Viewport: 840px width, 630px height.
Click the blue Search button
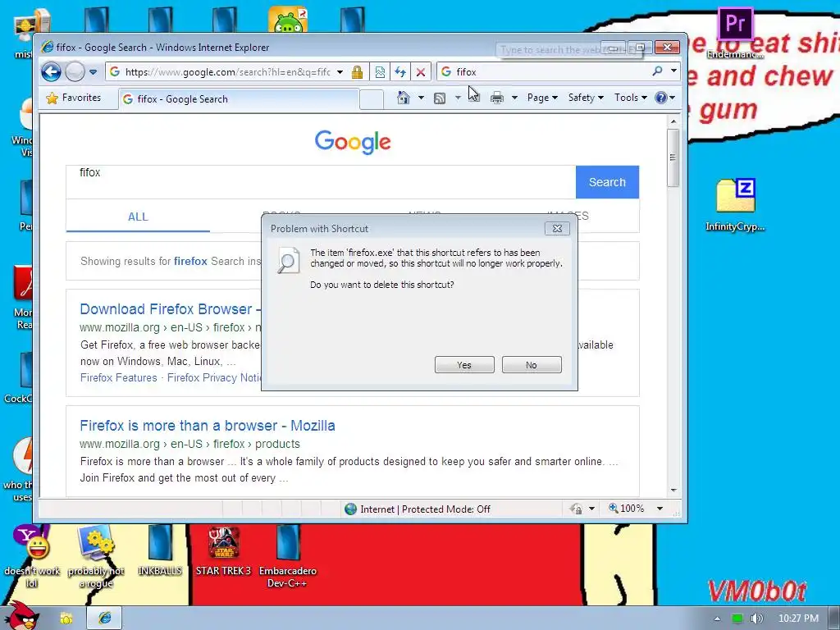pyautogui.click(x=607, y=182)
